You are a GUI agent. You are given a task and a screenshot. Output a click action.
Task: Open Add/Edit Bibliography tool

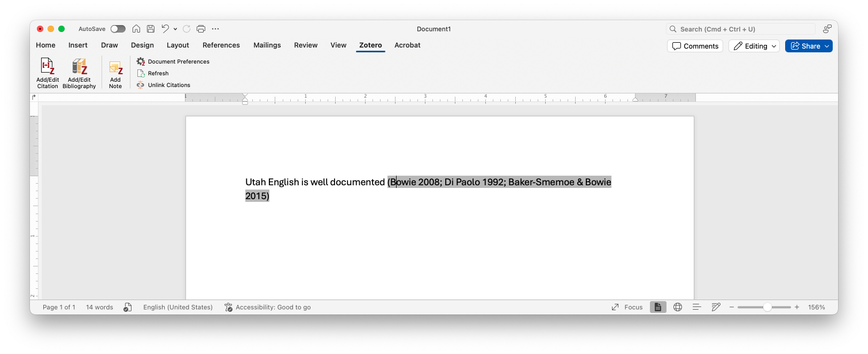tap(79, 67)
